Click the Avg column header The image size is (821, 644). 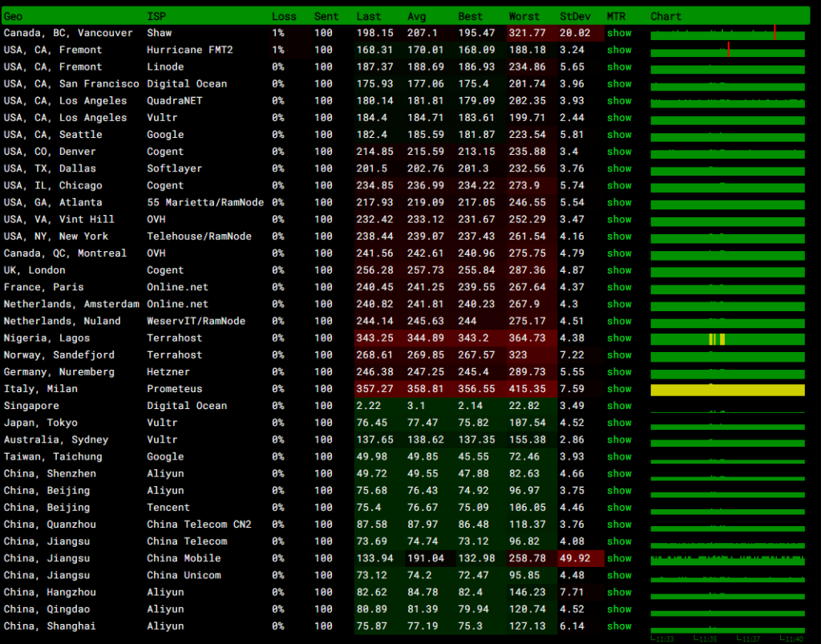[417, 16]
